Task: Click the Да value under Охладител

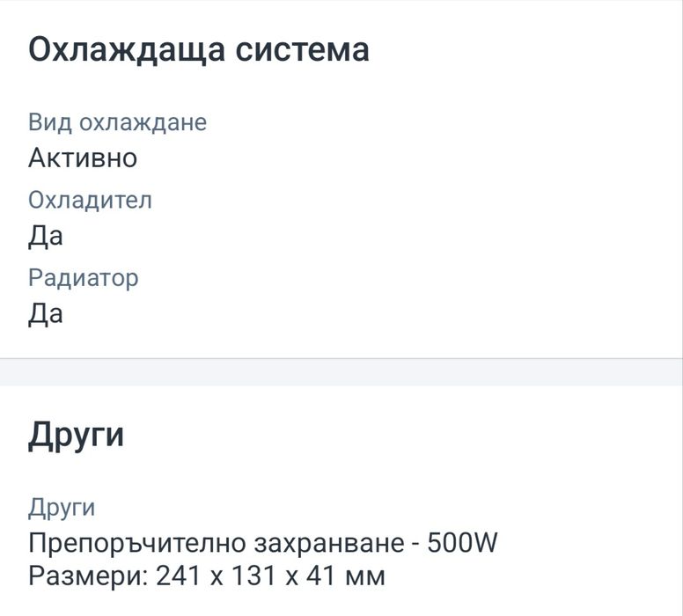Action: [x=46, y=237]
